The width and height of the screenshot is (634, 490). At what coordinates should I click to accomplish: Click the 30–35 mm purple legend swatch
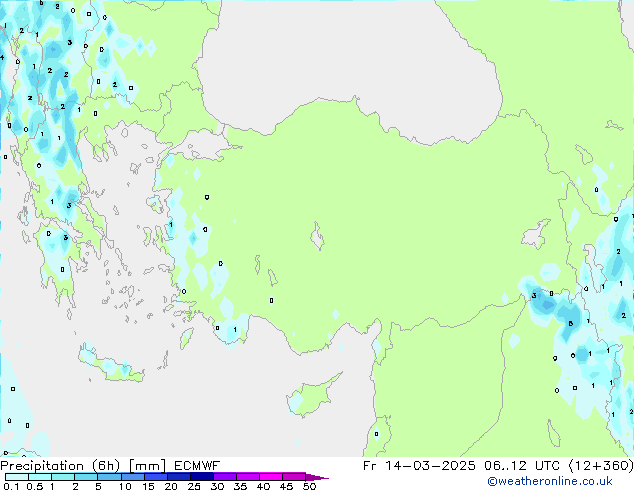224,477
